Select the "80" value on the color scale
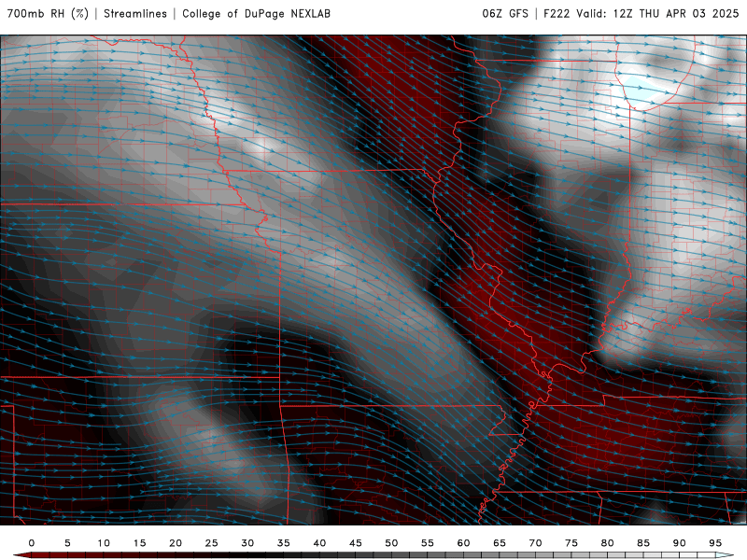This screenshot has width=747, height=560. tap(608, 543)
